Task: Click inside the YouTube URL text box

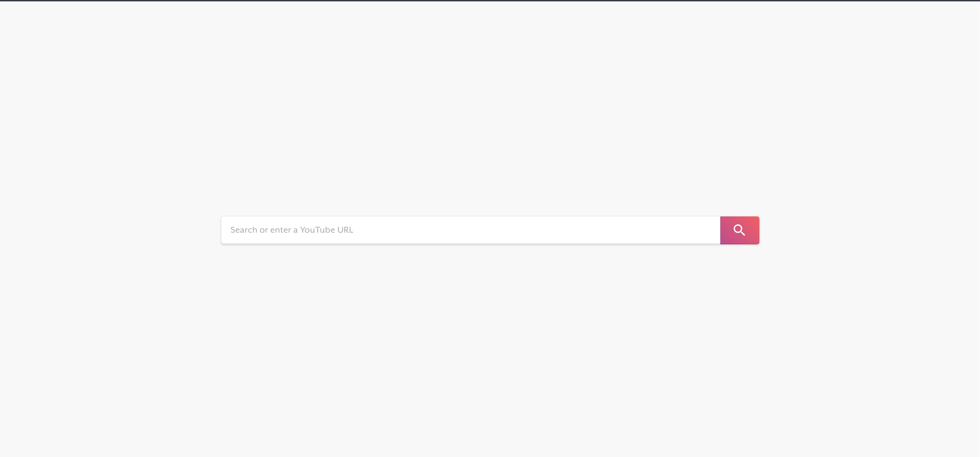Action: 471,230
